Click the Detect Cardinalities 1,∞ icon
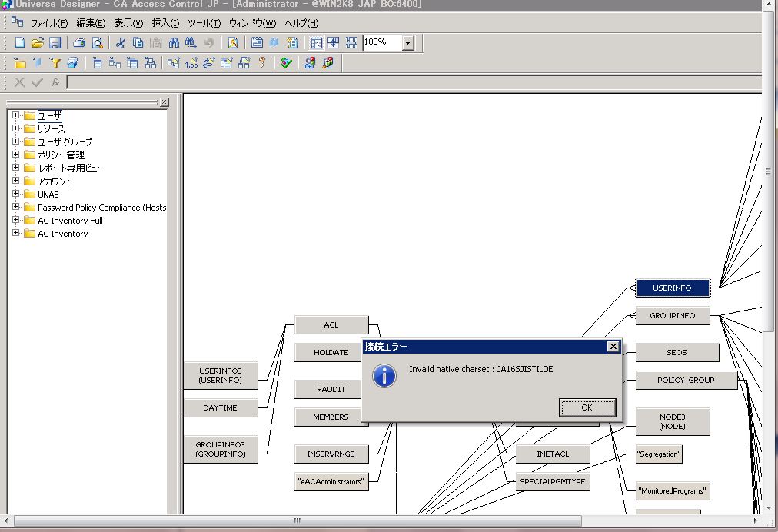The height and width of the screenshot is (532, 778). coord(191,63)
